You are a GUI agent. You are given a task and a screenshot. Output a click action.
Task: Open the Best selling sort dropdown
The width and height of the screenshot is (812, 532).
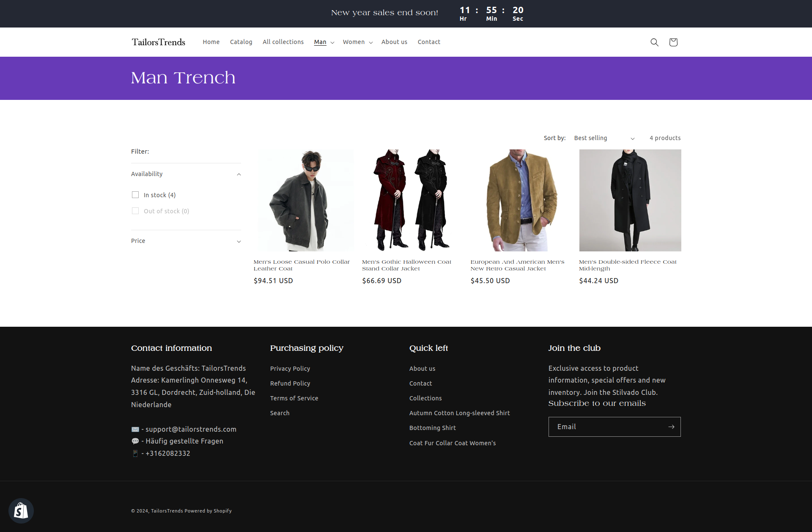pos(604,138)
